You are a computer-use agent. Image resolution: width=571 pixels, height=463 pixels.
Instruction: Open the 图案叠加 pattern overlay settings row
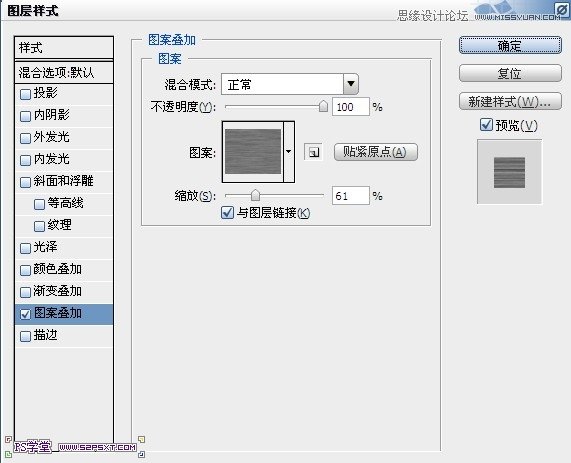click(64, 314)
